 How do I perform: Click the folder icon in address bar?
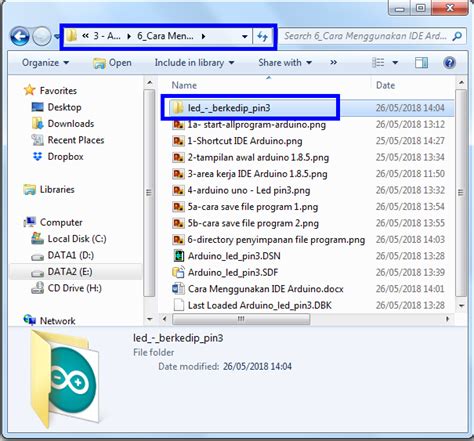pyautogui.click(x=71, y=36)
